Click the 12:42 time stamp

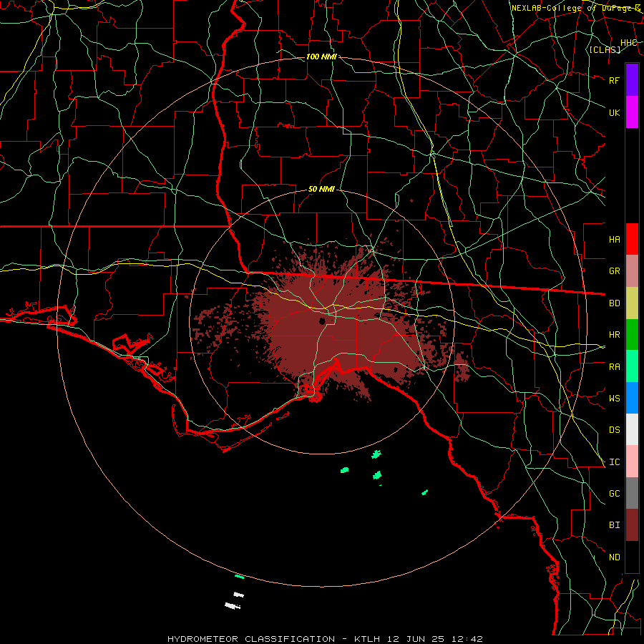(466, 639)
